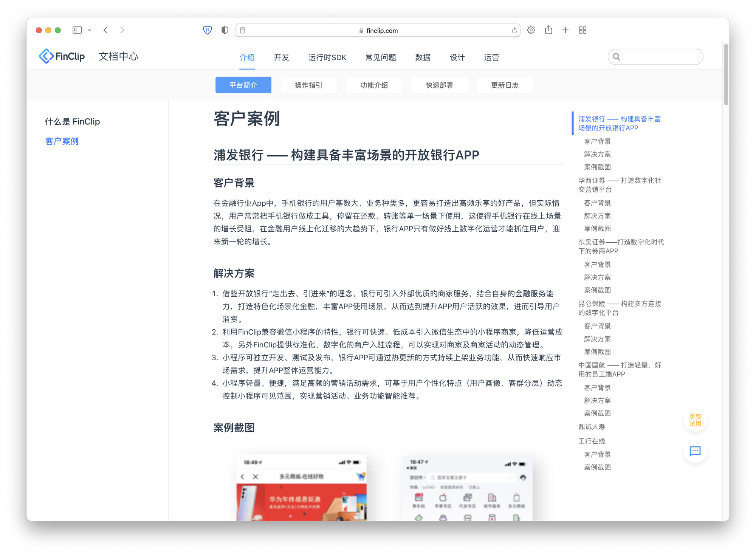Viewport: 756px width, 556px height.
Task: Click the 快速部署 button
Action: pos(440,85)
